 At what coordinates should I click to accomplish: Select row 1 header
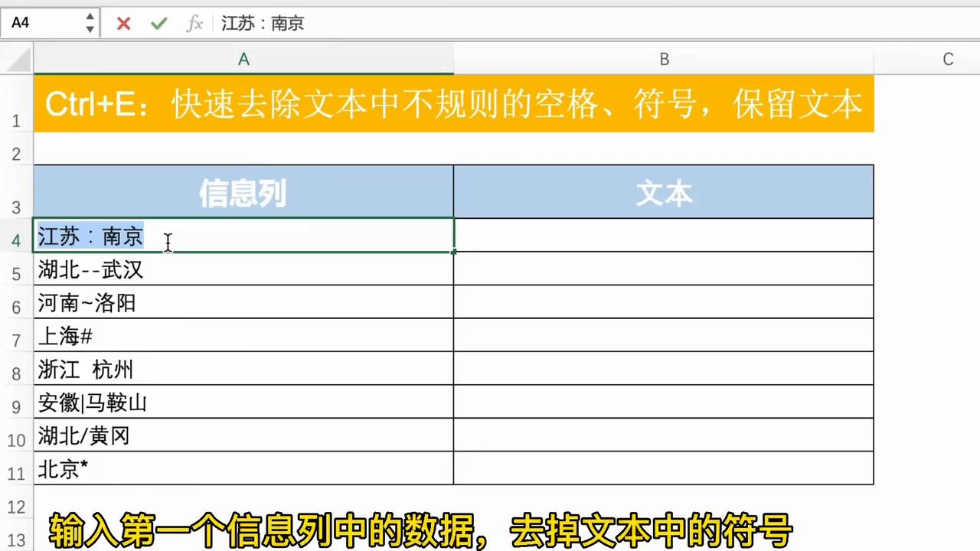[x=16, y=121]
